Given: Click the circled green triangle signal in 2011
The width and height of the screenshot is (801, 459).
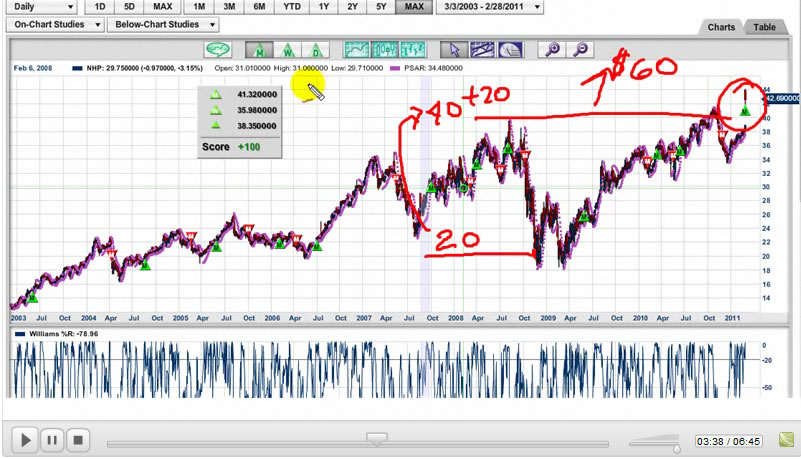Looking at the screenshot, I should (x=744, y=110).
